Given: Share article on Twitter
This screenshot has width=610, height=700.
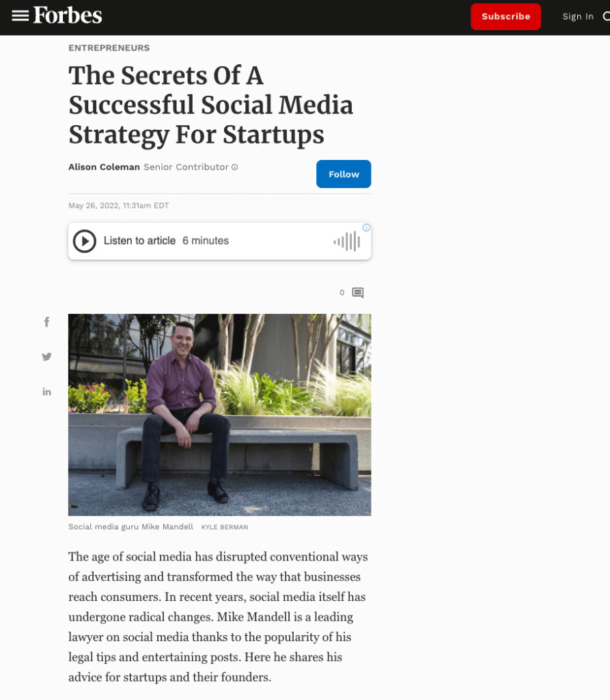Looking at the screenshot, I should [x=47, y=356].
